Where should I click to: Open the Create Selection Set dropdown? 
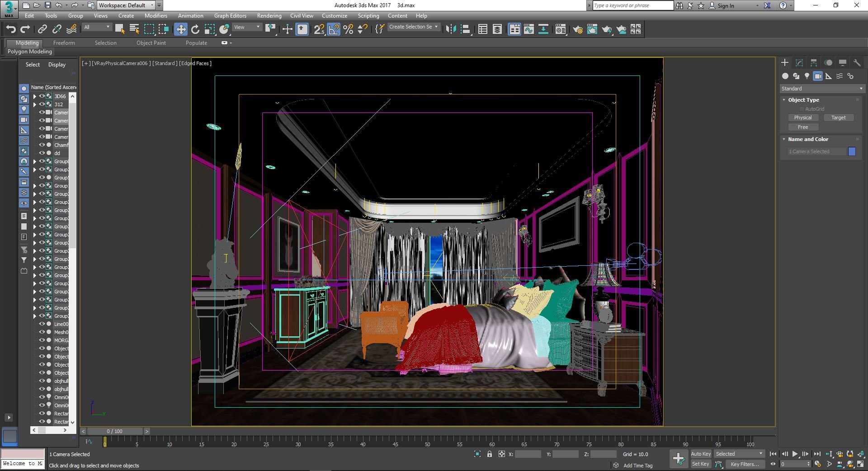pos(413,27)
